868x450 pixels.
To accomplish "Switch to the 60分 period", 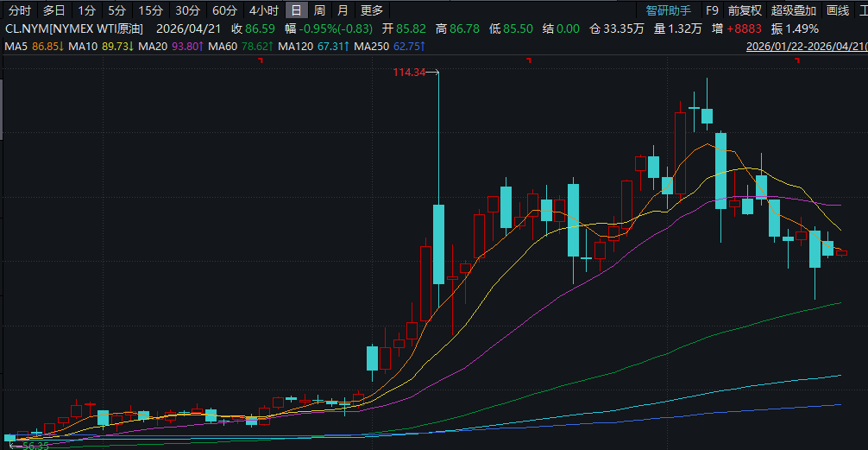I will pos(224,10).
